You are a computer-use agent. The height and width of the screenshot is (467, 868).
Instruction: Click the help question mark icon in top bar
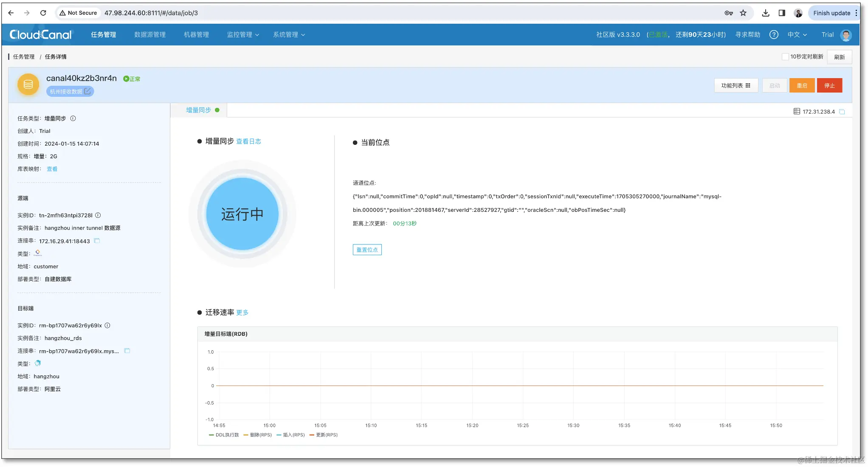pyautogui.click(x=774, y=35)
